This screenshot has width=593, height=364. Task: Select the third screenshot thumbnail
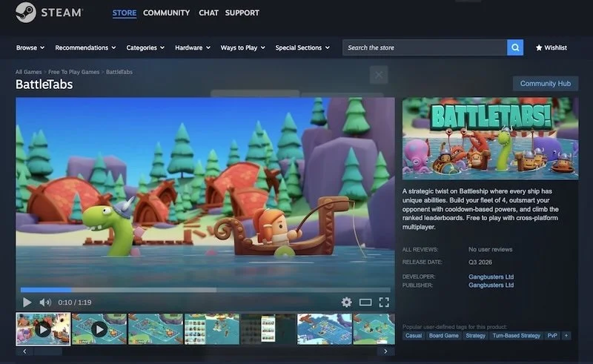pyautogui.click(x=156, y=329)
